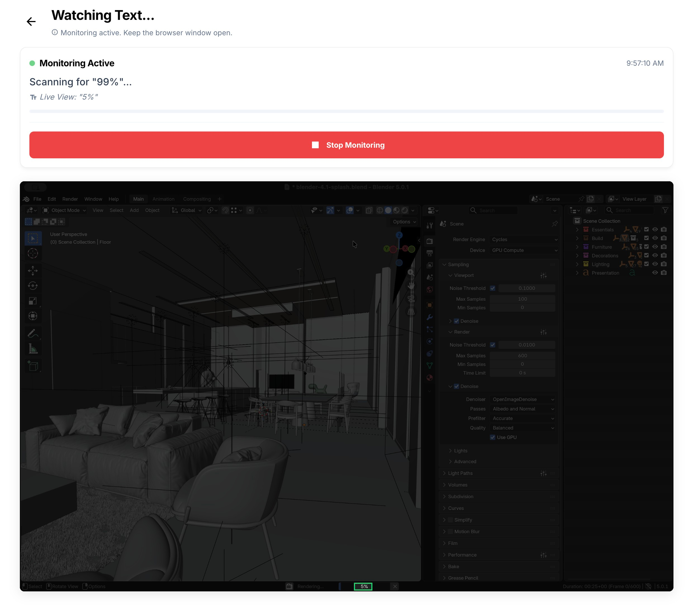Activate the Annotate tool
695x616 pixels.
[33, 333]
